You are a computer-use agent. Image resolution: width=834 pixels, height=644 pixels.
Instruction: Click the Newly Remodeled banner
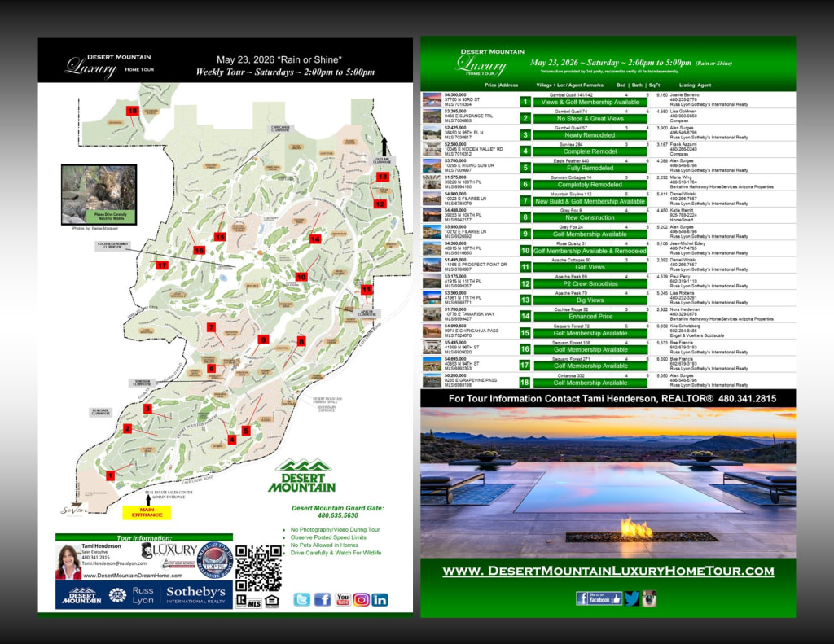coord(590,135)
